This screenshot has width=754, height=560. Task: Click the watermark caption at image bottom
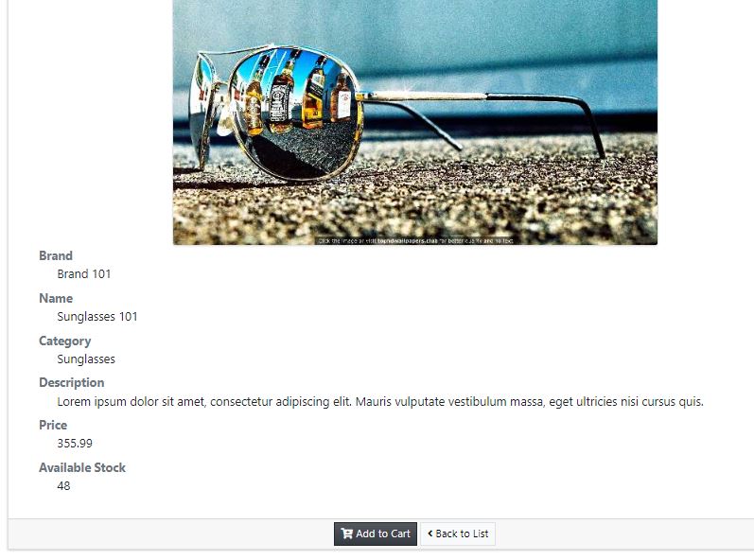[x=416, y=241]
